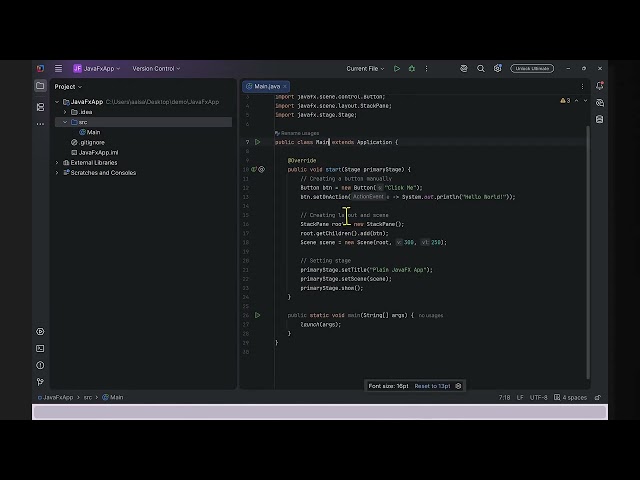Open the Current File run configuration dropdown
The width and height of the screenshot is (640, 480).
pyautogui.click(x=365, y=69)
